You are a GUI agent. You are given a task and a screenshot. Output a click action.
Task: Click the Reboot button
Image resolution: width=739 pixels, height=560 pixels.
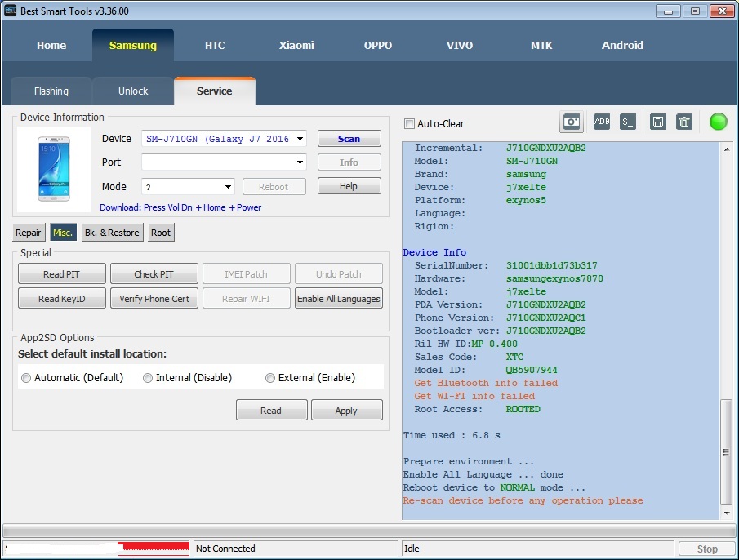[274, 186]
